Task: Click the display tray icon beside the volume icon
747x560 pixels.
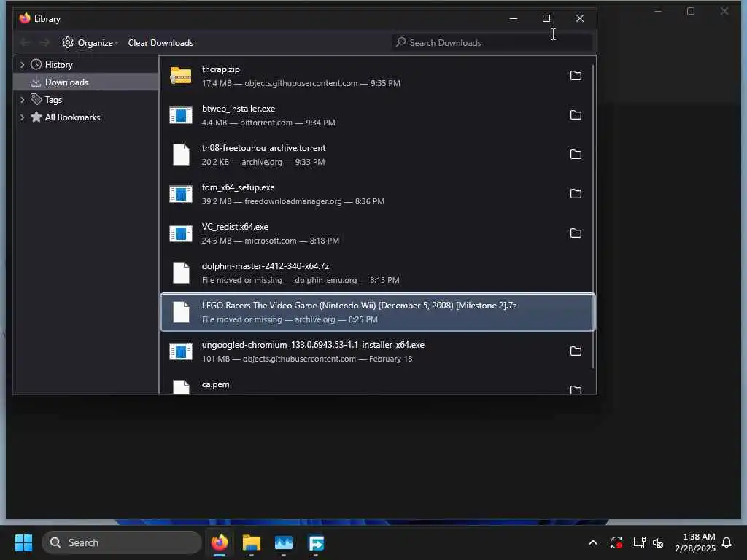Action: coord(639,542)
